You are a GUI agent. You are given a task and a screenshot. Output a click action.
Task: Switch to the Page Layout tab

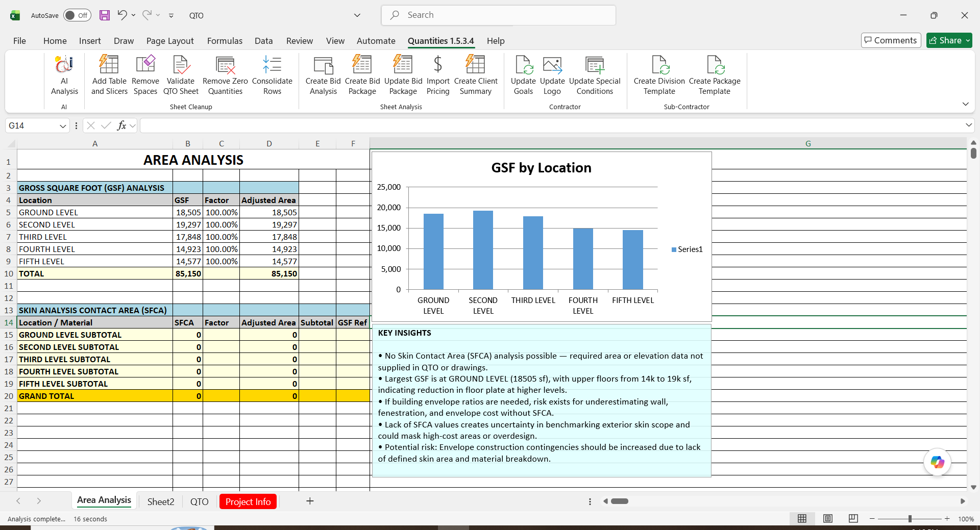tap(170, 41)
